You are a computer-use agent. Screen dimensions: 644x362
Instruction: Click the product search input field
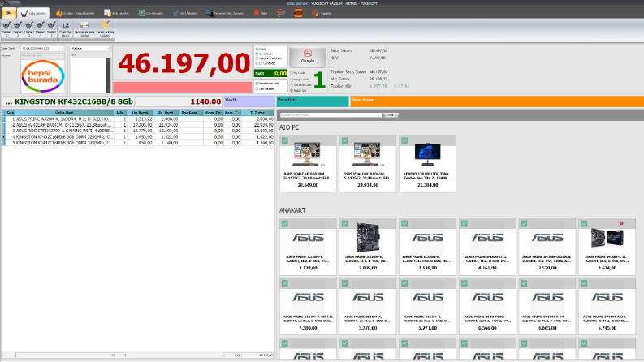pyautogui.click(x=331, y=115)
